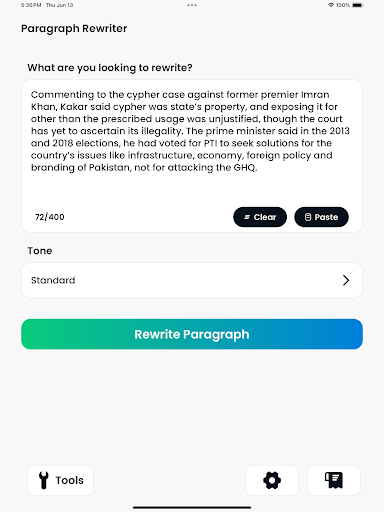Click the 72/400 word counter
The width and height of the screenshot is (384, 512).
pyautogui.click(x=50, y=217)
